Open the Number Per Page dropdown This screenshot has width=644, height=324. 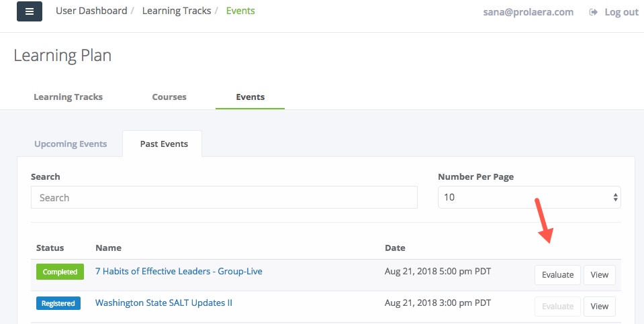[529, 197]
